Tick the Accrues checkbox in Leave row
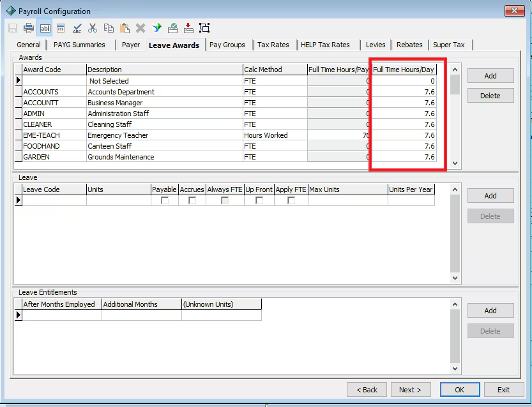This screenshot has width=532, height=407. 192,200
